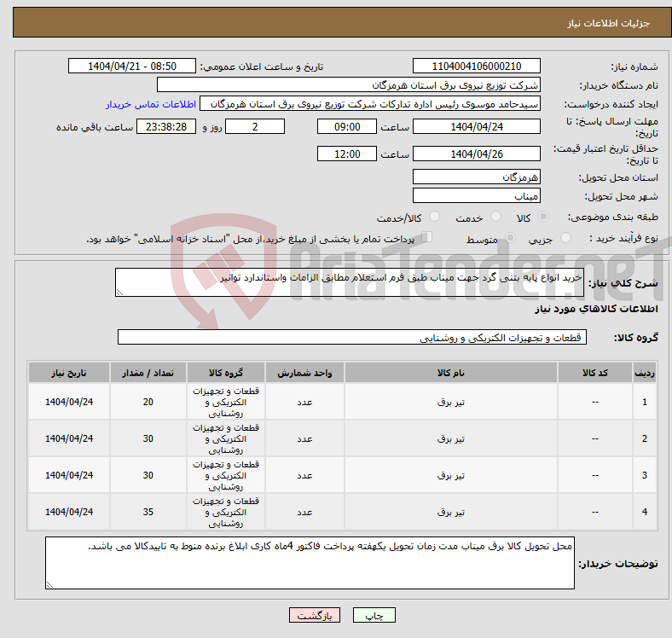672x638 pixels.
Task: Click the نام کالا column header
Action: click(x=451, y=373)
